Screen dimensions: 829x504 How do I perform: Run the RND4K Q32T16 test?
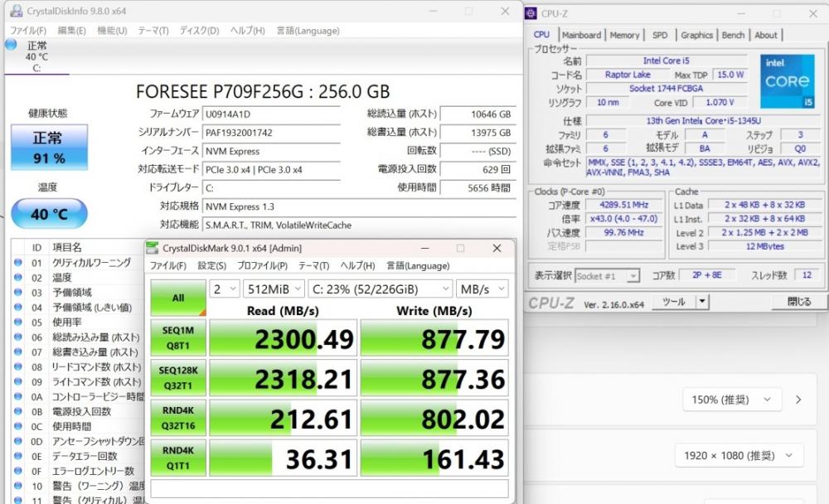[178, 418]
